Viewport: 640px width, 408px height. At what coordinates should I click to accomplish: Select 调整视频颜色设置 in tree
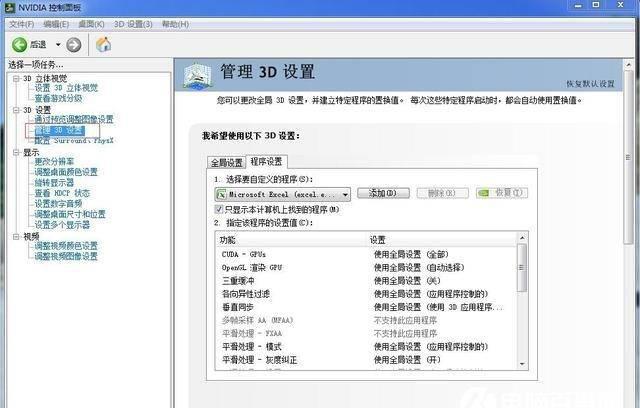pyautogui.click(x=66, y=246)
